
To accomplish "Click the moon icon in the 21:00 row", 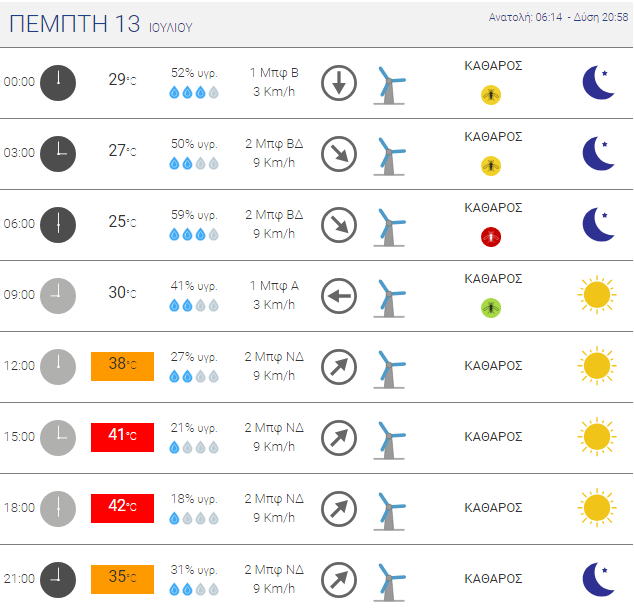I will tap(599, 579).
